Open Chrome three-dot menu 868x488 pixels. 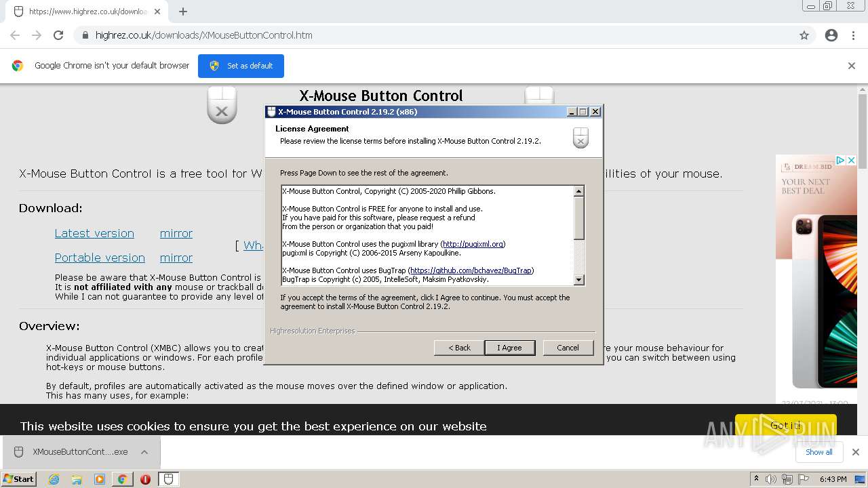tap(853, 35)
